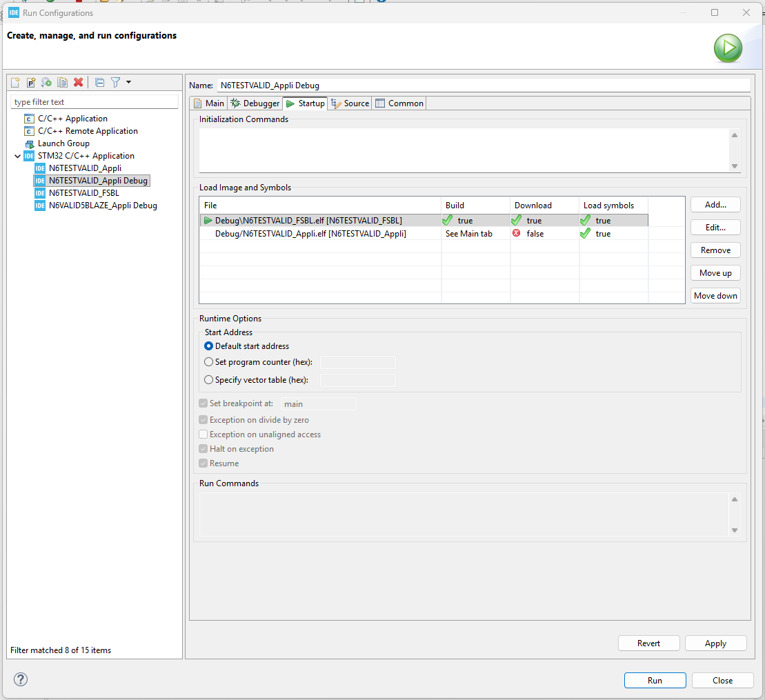Screen dimensions: 765x700
Task: Click the Revert button
Action: tap(648, 643)
